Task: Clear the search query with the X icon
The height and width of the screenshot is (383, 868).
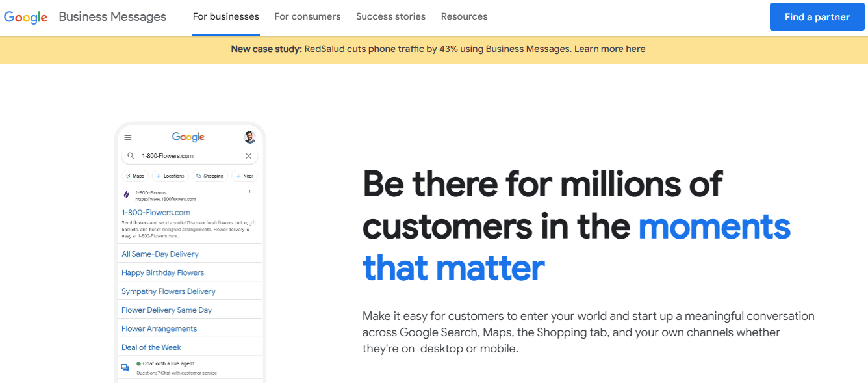Action: pyautogui.click(x=248, y=155)
